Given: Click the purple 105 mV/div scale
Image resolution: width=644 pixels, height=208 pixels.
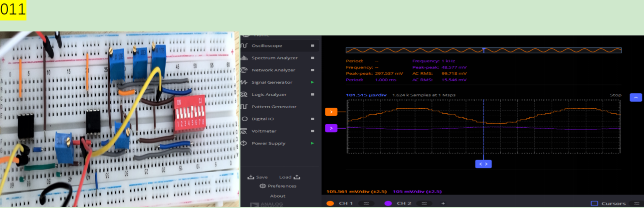Looking at the screenshot, I should (417, 192).
